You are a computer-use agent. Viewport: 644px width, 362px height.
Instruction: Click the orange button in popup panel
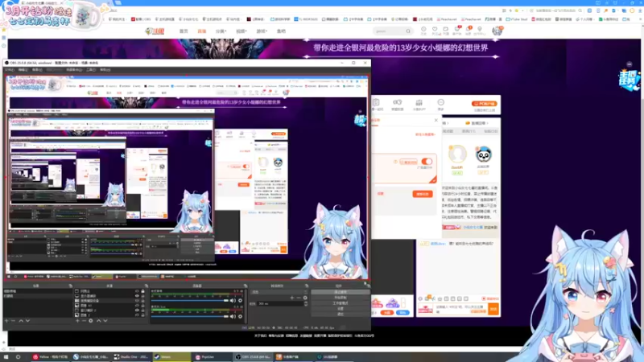(422, 194)
